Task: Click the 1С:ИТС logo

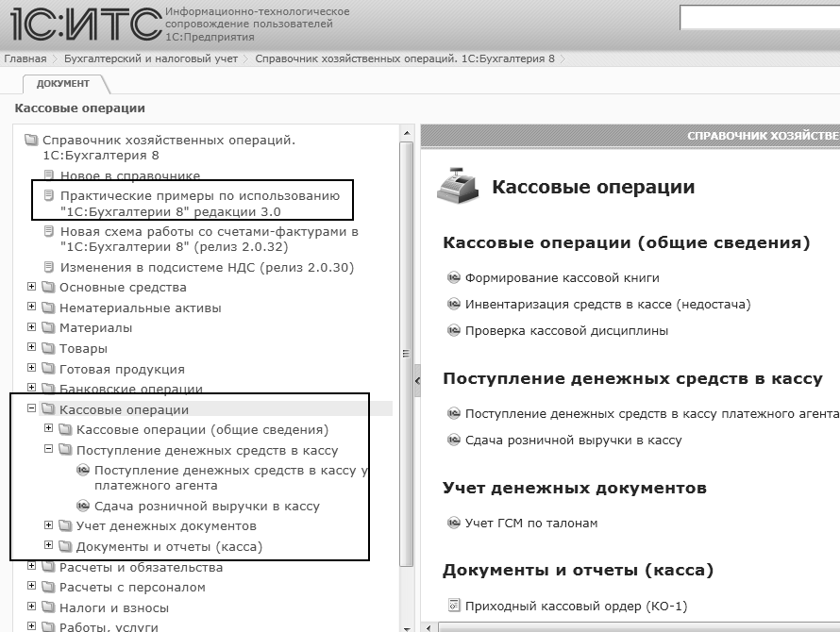Action: [86, 25]
